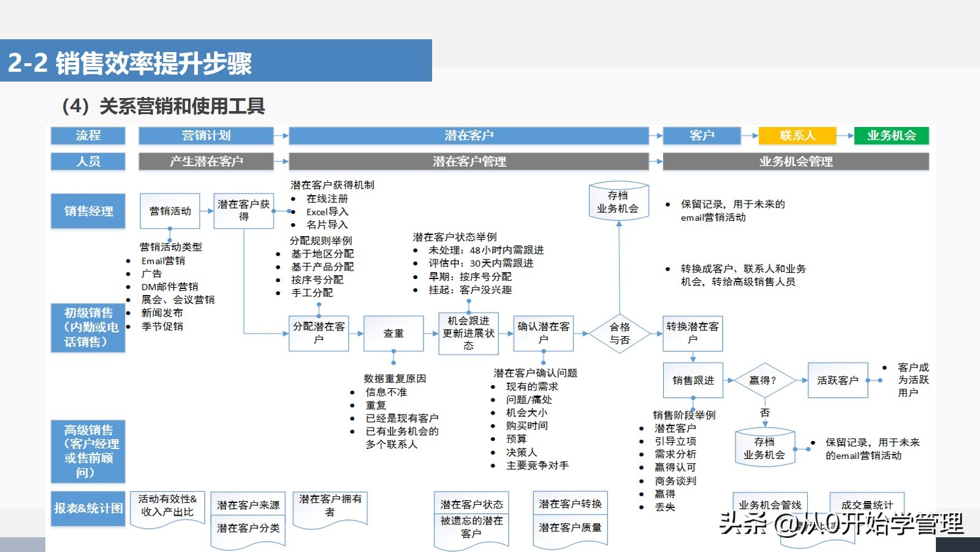The width and height of the screenshot is (980, 552).
Task: Select the bullet 未处理：48小时内需跟进
Action: click(x=486, y=250)
